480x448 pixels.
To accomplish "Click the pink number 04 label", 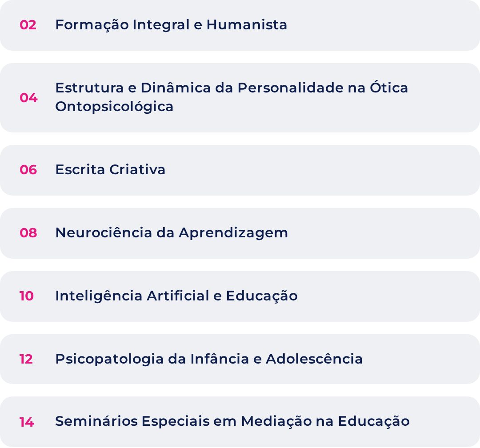I will (28, 98).
